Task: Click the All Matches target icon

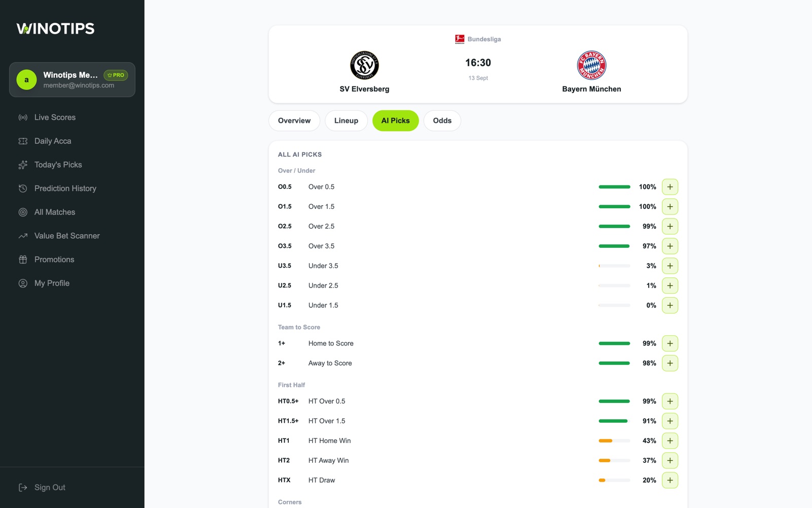Action: [x=23, y=212]
